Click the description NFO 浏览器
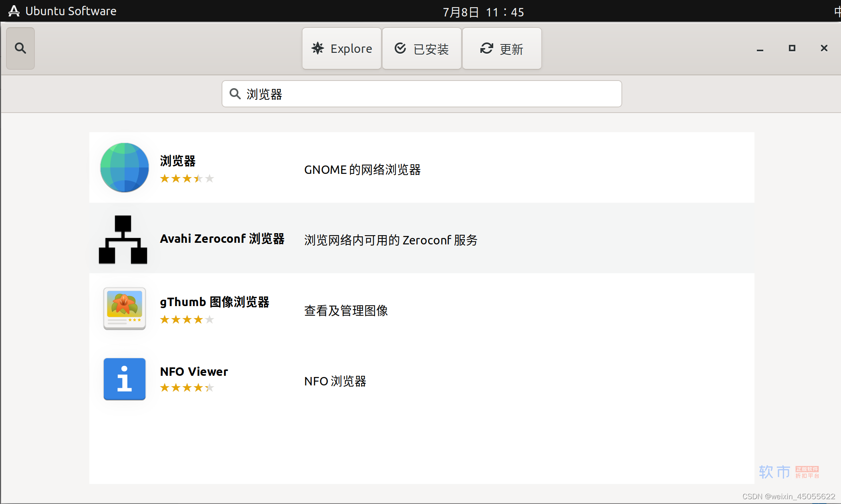The height and width of the screenshot is (504, 841). 335,381
